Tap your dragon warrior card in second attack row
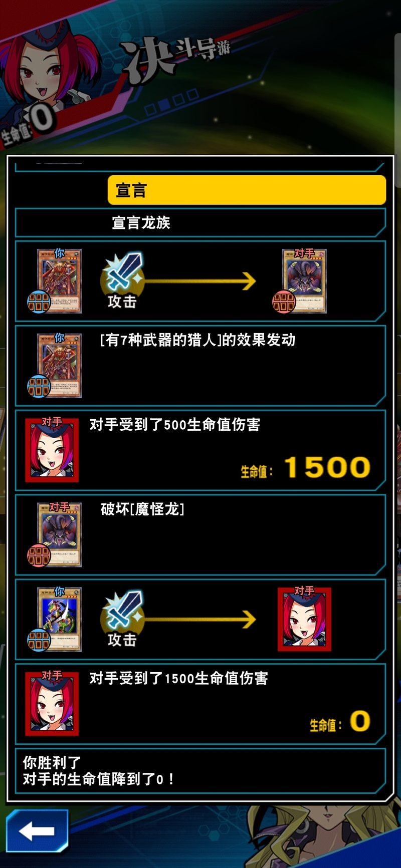401x868 pixels. click(x=59, y=619)
